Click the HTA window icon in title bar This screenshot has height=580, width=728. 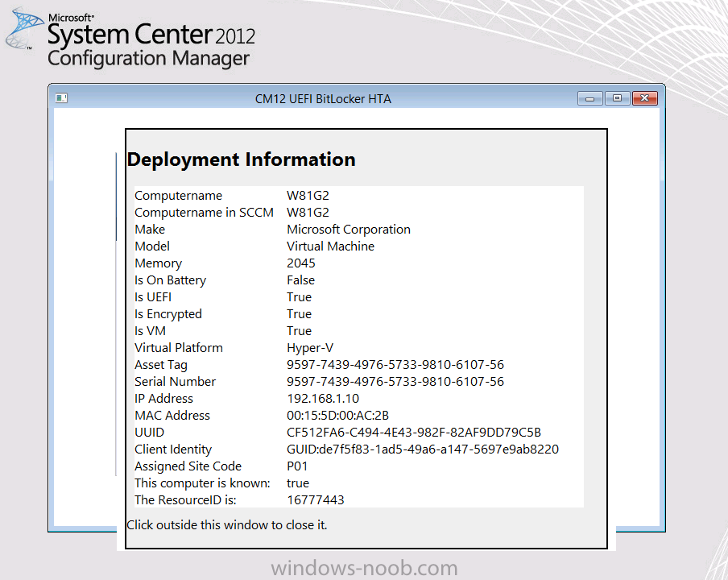click(61, 98)
